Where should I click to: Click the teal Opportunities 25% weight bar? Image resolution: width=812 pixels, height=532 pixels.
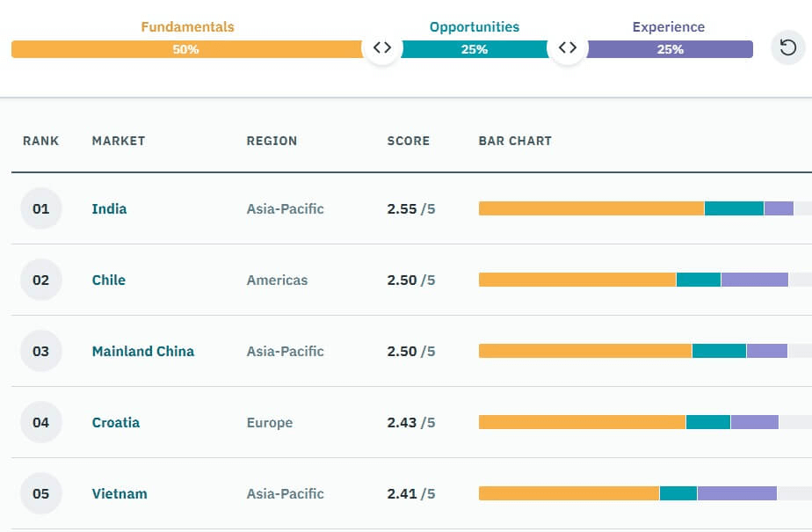pos(475,49)
